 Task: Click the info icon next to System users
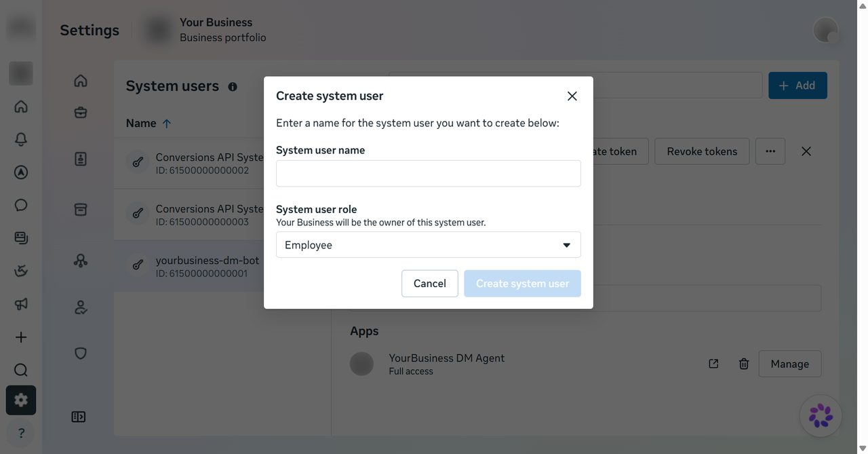pos(233,87)
